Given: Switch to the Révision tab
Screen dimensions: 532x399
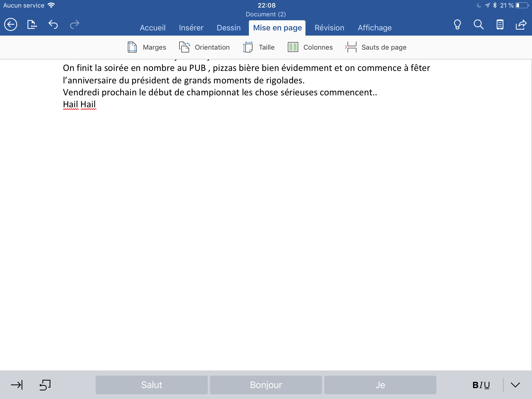Looking at the screenshot, I should pyautogui.click(x=329, y=28).
